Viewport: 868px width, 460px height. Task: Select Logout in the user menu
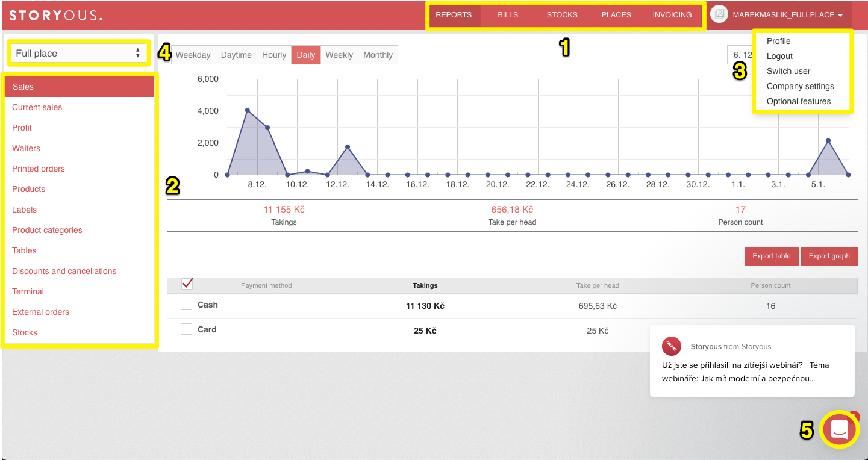pos(779,56)
